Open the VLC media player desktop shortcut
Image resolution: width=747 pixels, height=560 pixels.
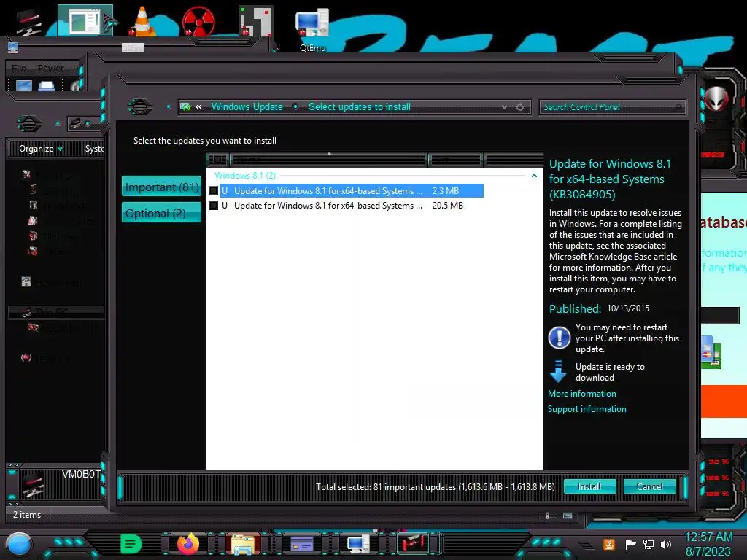tap(142, 21)
